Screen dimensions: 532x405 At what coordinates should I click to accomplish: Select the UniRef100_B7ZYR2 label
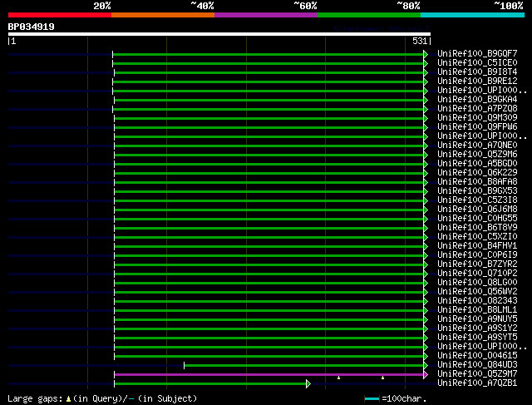477,264
